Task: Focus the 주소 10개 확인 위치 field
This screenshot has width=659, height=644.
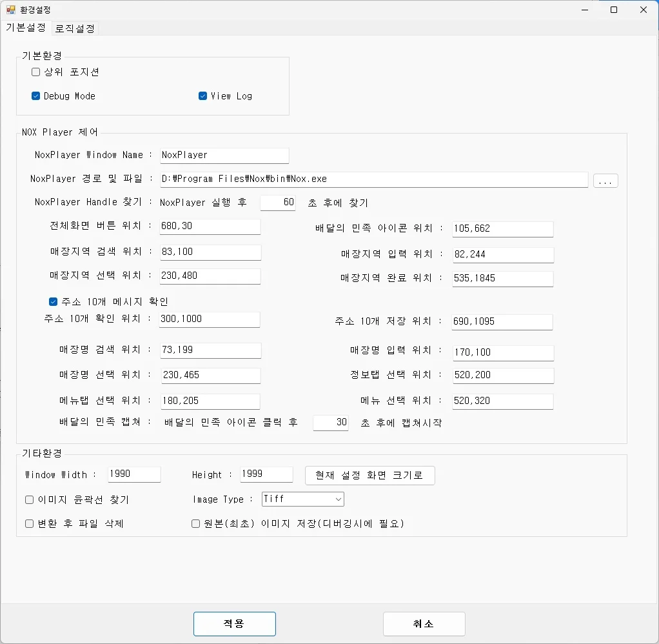Action: pos(210,319)
